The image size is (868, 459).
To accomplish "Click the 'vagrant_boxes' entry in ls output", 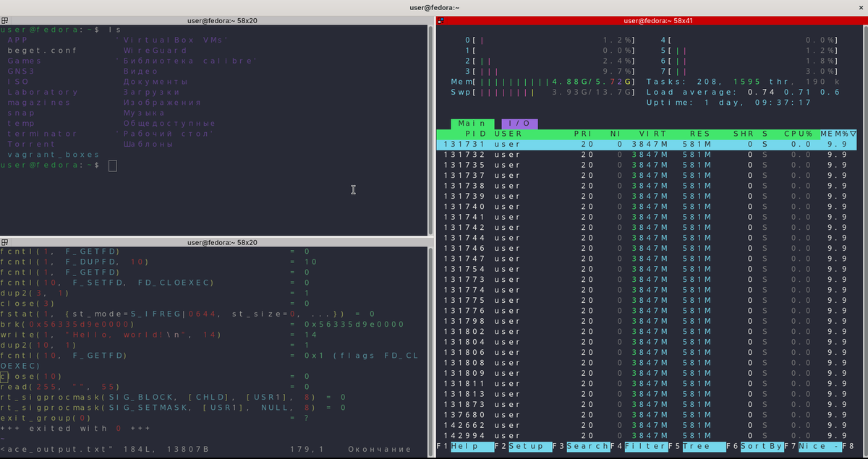I will point(53,155).
